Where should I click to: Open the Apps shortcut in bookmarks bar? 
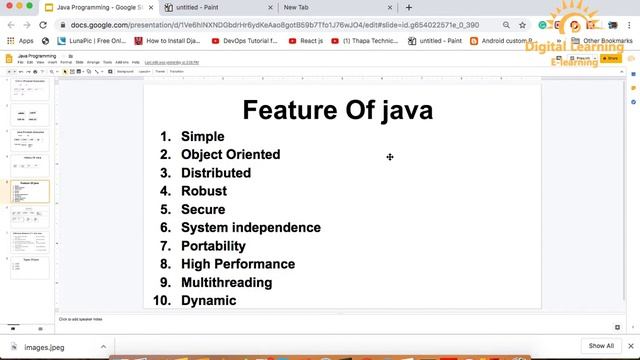click(20, 41)
